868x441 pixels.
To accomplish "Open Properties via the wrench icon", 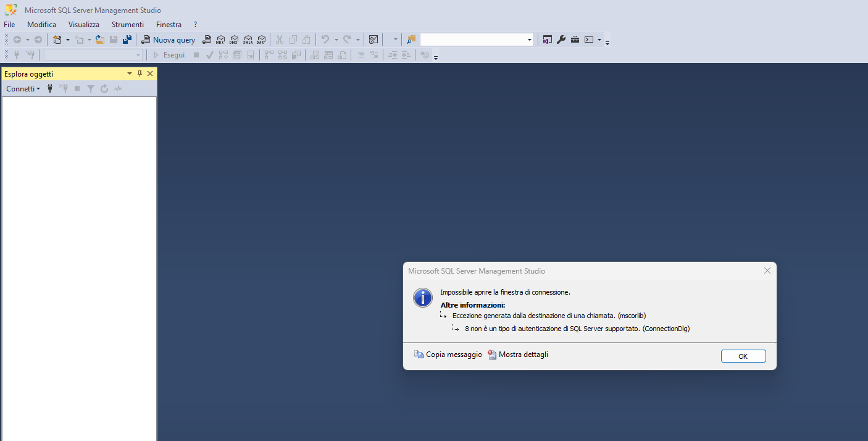I will [x=561, y=40].
